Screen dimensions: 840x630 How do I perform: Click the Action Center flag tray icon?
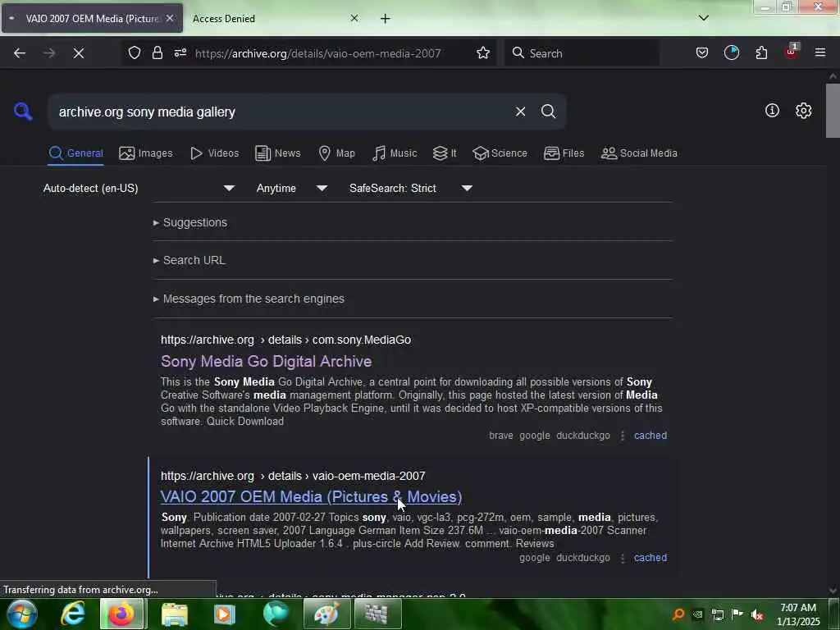pyautogui.click(x=737, y=614)
